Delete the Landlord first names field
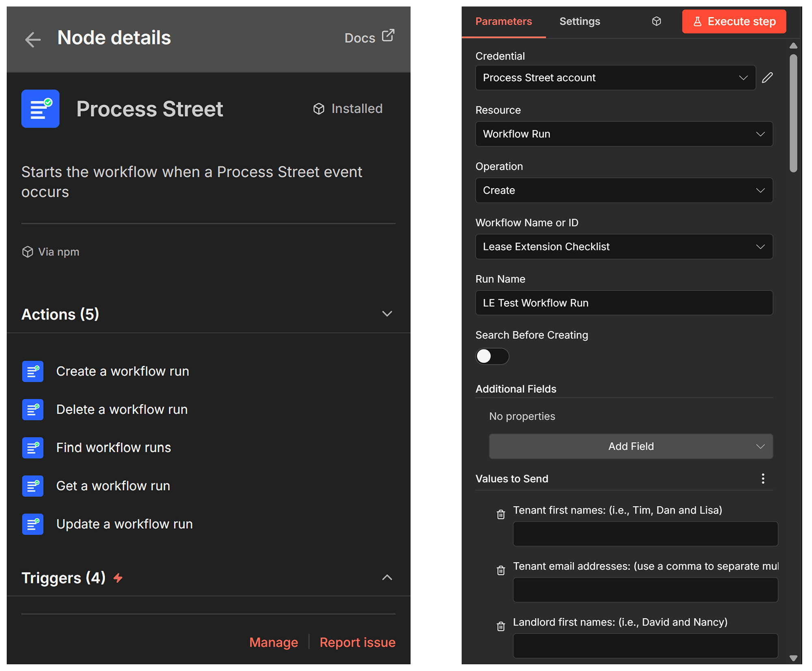The height and width of the screenshot is (671, 812). pyautogui.click(x=501, y=626)
